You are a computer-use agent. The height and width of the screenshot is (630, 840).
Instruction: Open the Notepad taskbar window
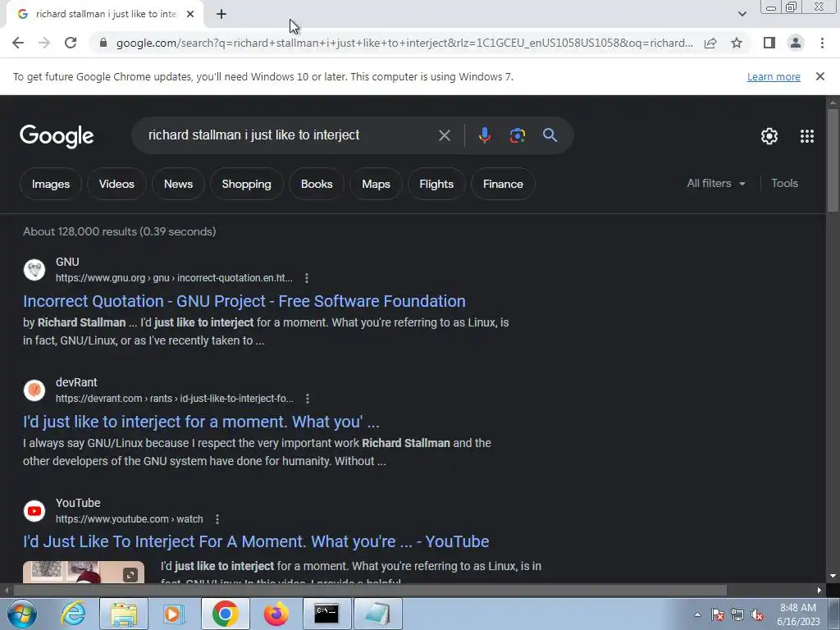(x=377, y=614)
